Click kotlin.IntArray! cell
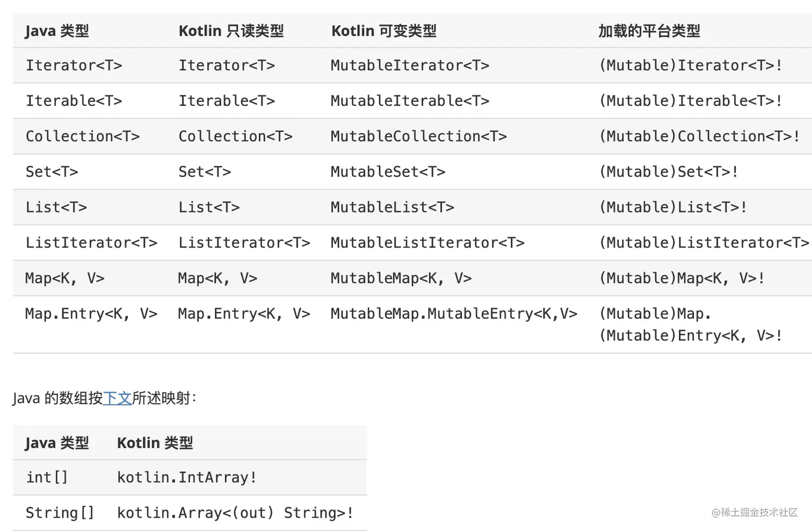 [x=187, y=477]
